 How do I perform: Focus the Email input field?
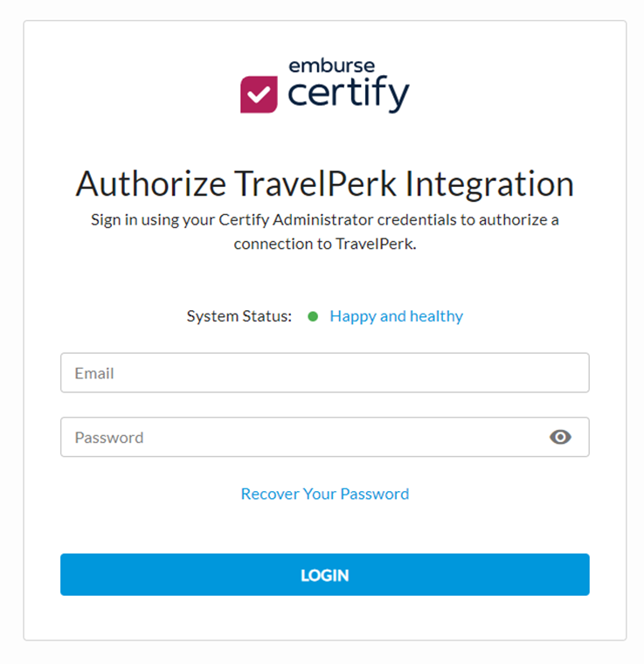[x=324, y=373]
